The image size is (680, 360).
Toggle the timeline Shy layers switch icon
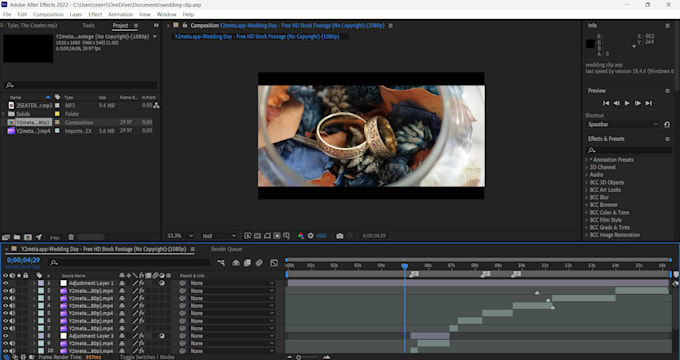[236, 263]
